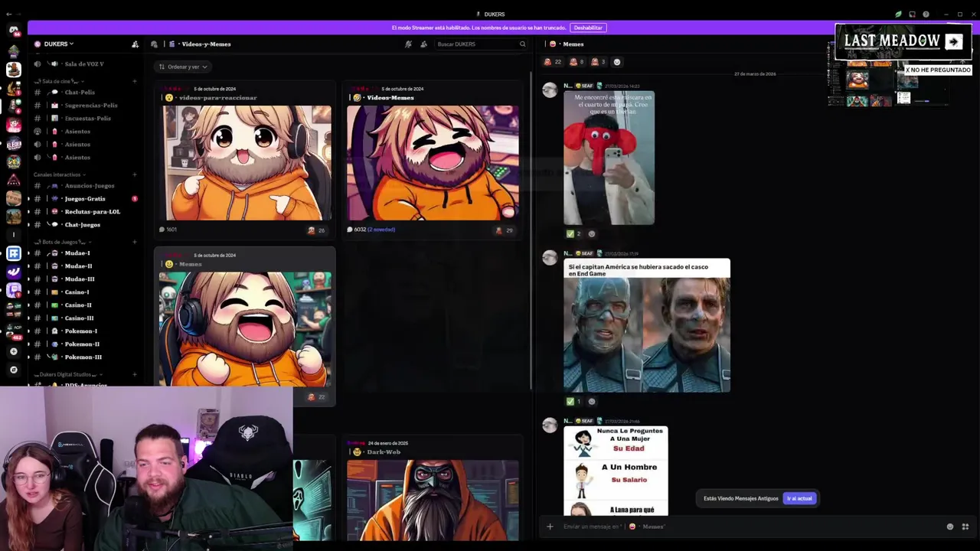Toggle the reaction with count 3
This screenshot has height=551, width=980.
(597, 62)
